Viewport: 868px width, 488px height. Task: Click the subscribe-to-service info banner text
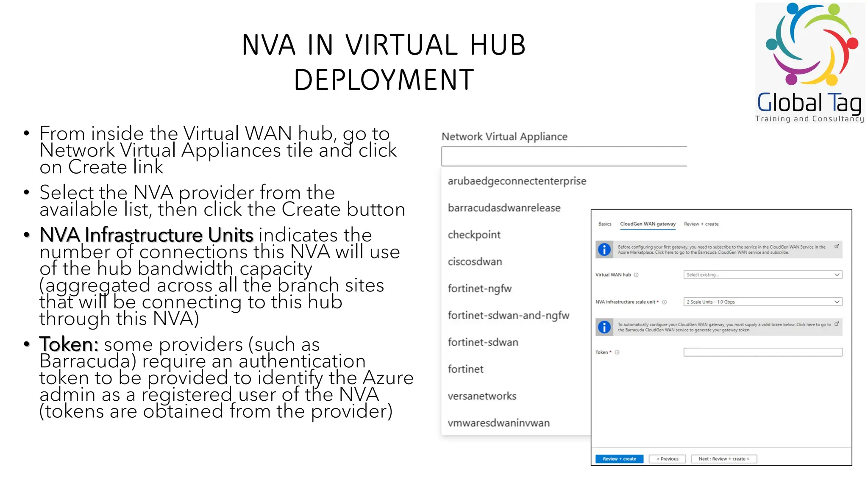721,250
